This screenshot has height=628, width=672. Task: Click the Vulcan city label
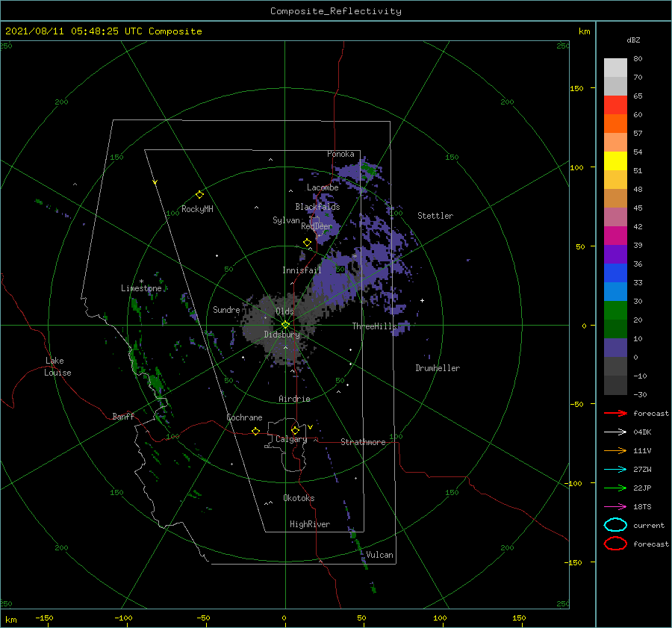pyautogui.click(x=380, y=555)
